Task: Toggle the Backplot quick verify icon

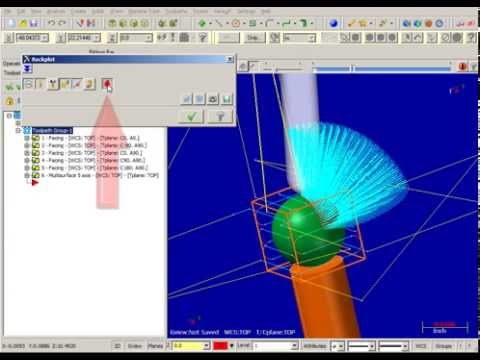Action: pyautogui.click(x=77, y=84)
